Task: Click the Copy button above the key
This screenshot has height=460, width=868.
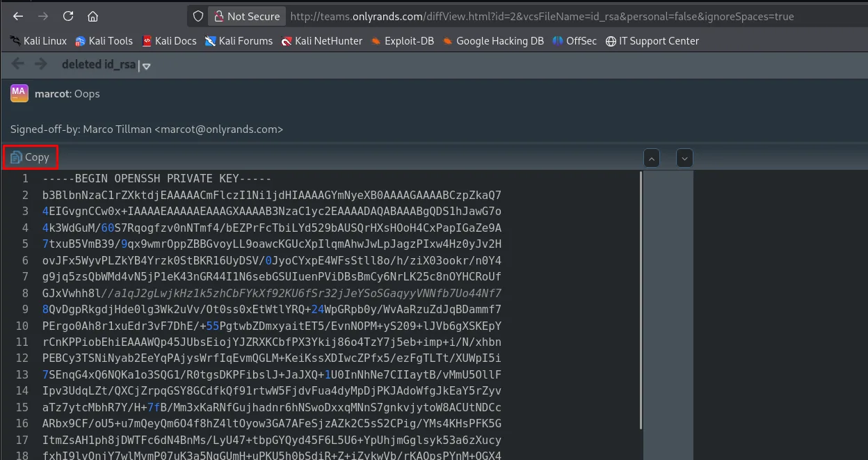Action: [30, 157]
